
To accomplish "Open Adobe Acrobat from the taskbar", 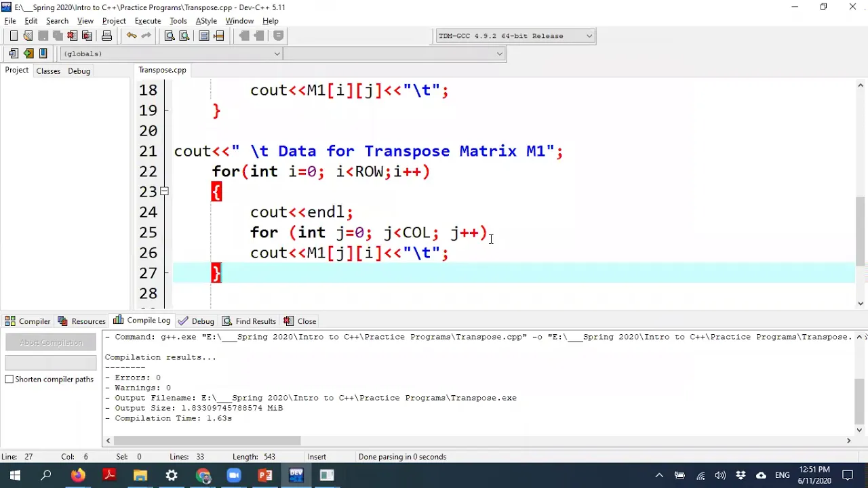I will tap(109, 475).
